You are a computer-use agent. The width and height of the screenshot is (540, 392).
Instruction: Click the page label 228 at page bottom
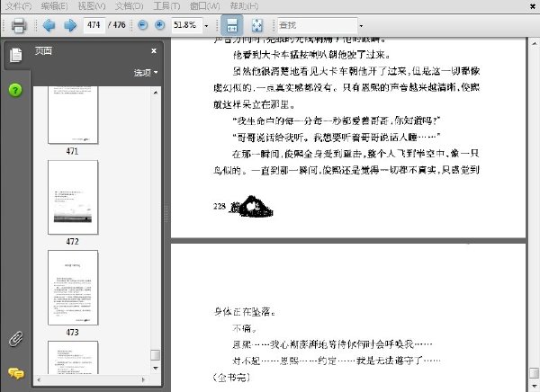point(220,206)
